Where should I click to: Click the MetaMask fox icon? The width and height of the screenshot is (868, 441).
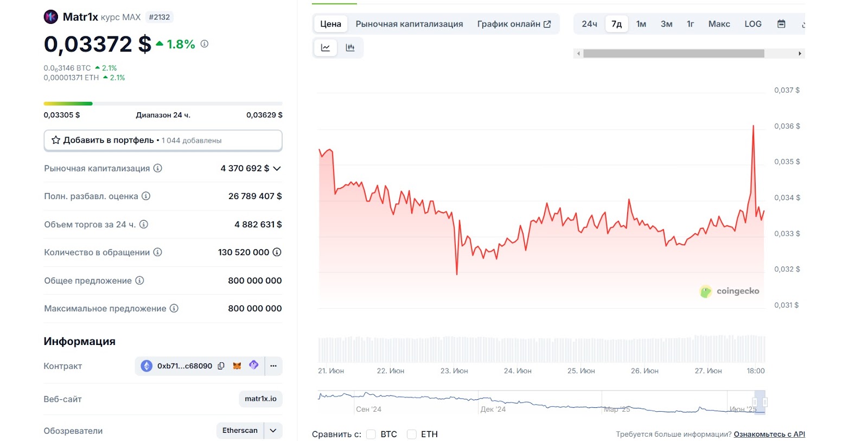(237, 366)
